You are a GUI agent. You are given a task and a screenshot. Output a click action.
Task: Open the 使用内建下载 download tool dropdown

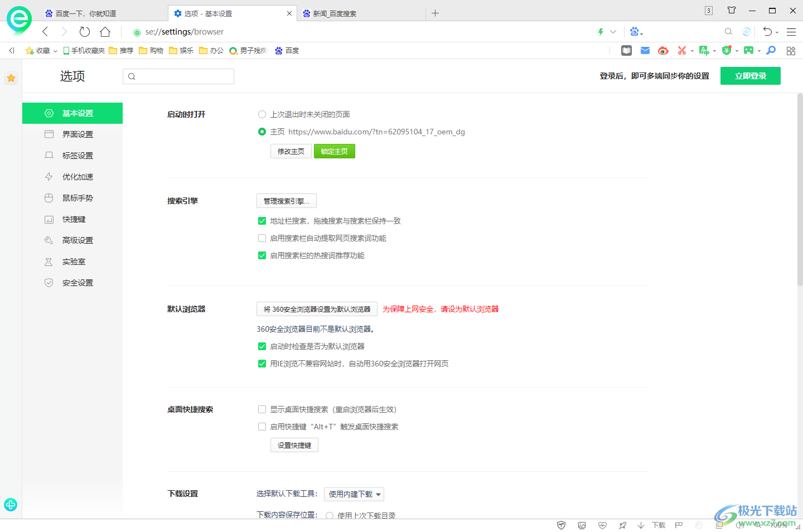pos(354,494)
